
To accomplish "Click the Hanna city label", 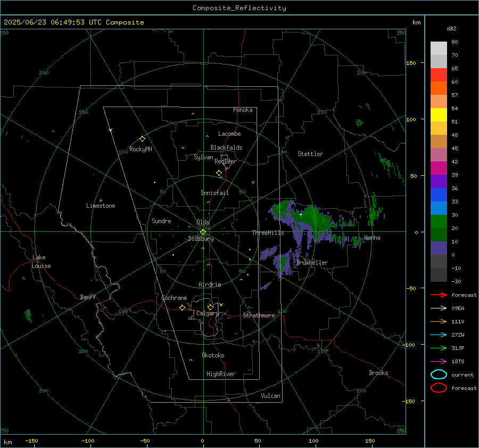I will click(x=372, y=238).
